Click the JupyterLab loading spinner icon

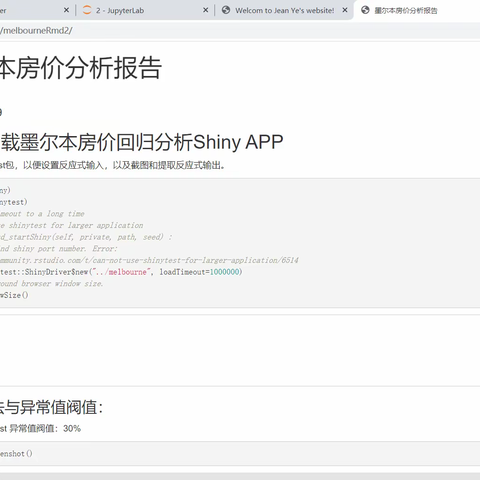pyautogui.click(x=87, y=10)
